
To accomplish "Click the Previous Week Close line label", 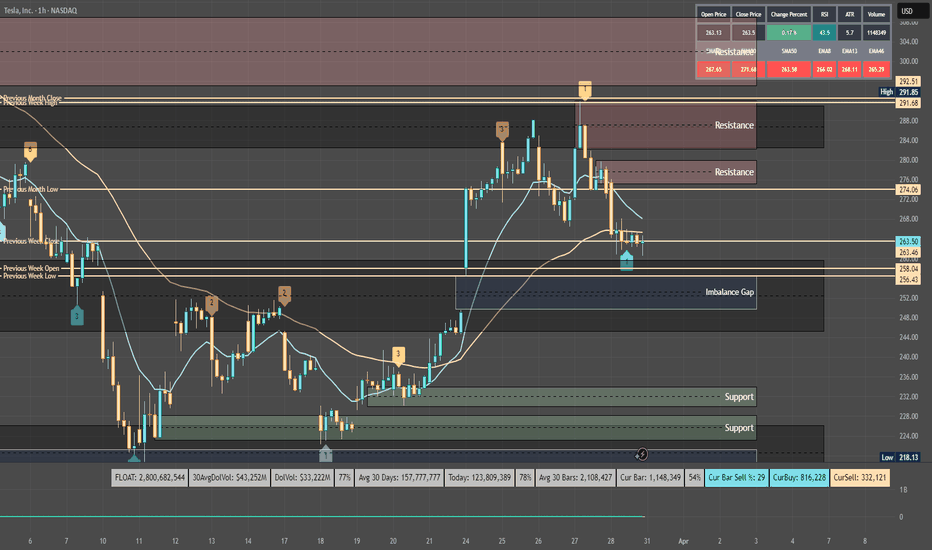I will [32, 241].
